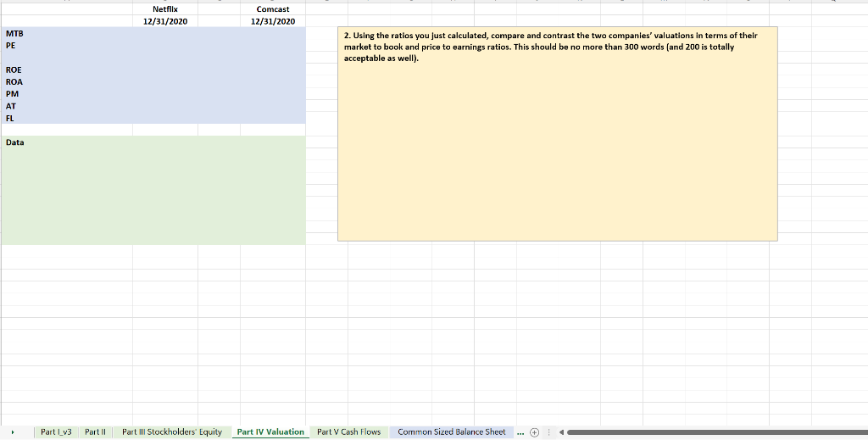868x440 pixels.
Task: Switch to the Part II sheet tab
Action: coord(95,432)
